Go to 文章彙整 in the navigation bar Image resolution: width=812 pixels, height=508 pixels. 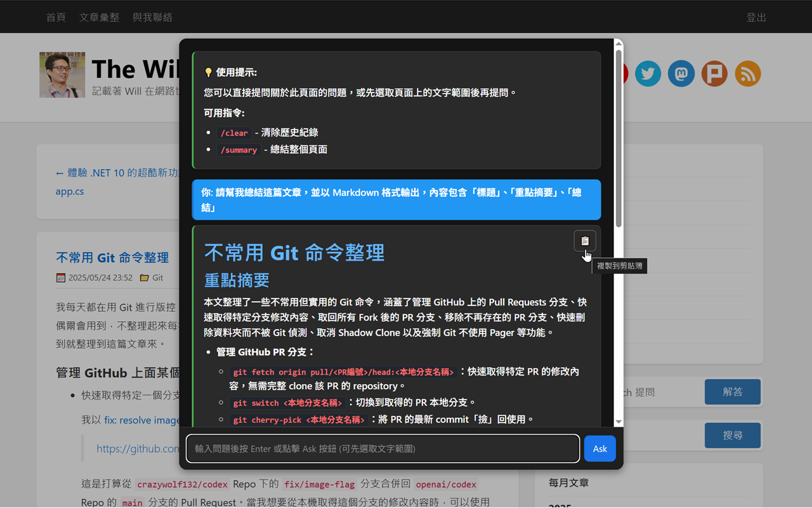(99, 17)
